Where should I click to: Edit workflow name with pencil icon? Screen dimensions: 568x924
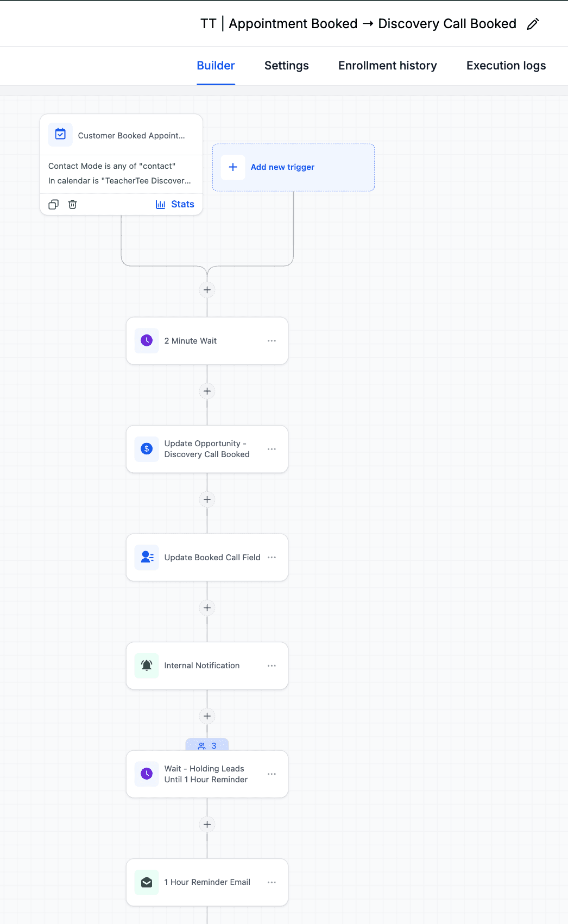tap(533, 24)
